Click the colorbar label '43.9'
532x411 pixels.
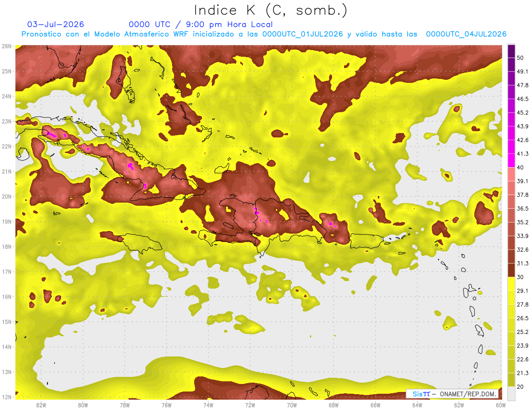click(522, 126)
